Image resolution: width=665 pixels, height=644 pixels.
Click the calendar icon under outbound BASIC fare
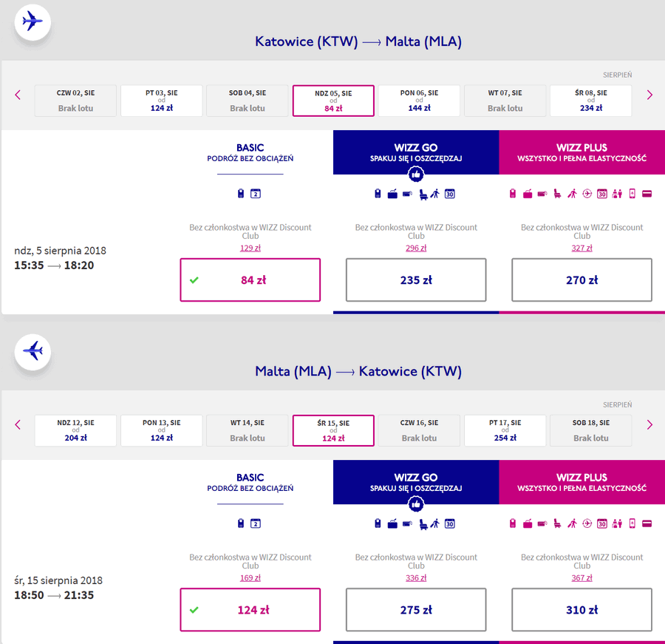(x=256, y=194)
